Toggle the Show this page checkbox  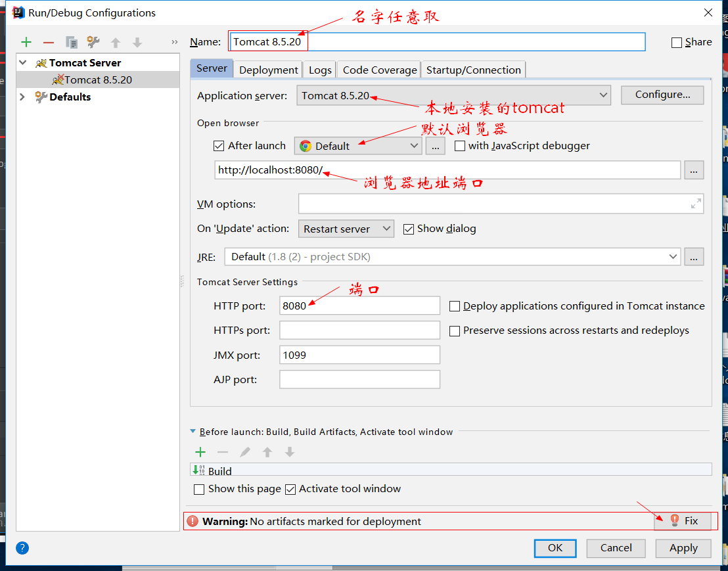tap(199, 490)
